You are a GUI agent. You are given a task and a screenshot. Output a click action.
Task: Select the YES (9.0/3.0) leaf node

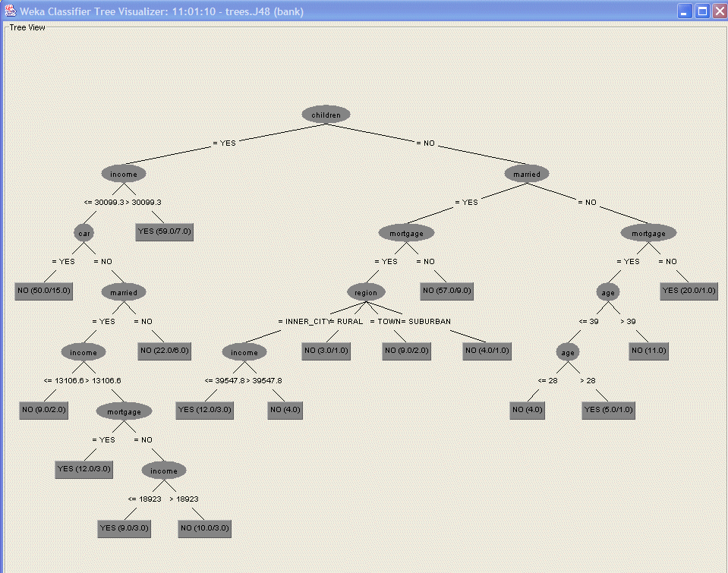124,528
